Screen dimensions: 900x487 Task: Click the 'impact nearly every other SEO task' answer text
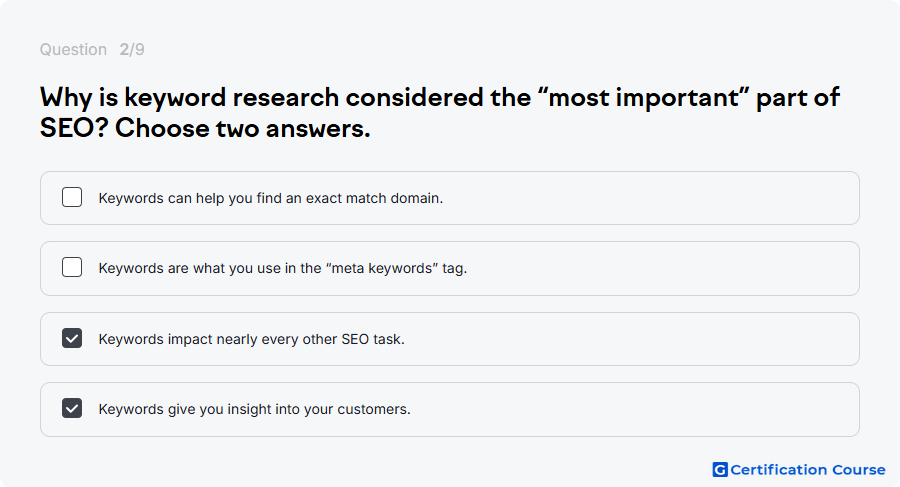[251, 339]
